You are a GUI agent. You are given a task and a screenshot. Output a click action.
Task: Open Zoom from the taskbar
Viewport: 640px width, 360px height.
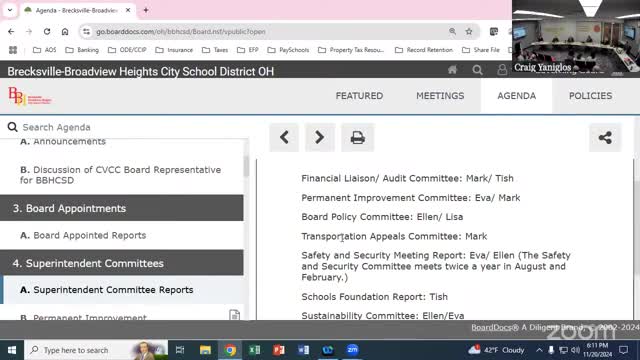pos(352,350)
